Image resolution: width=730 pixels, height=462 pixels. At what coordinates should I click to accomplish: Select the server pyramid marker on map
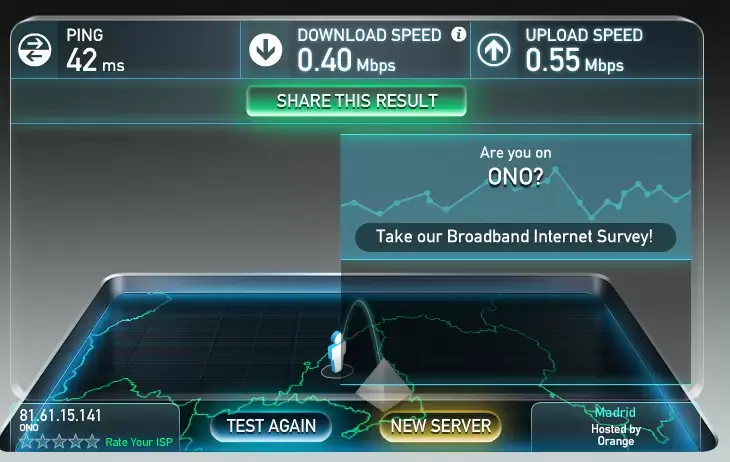pos(384,387)
